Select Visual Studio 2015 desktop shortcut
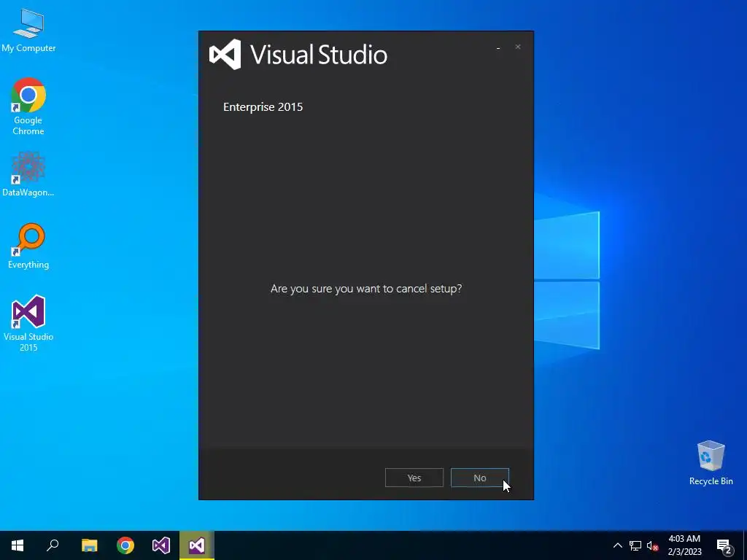Image resolution: width=747 pixels, height=560 pixels. tap(28, 323)
